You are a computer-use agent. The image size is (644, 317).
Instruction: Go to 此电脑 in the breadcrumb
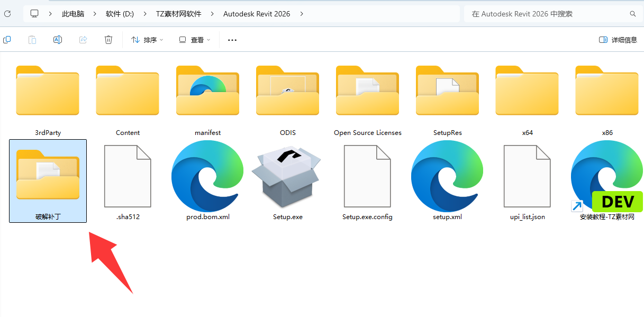coord(73,14)
